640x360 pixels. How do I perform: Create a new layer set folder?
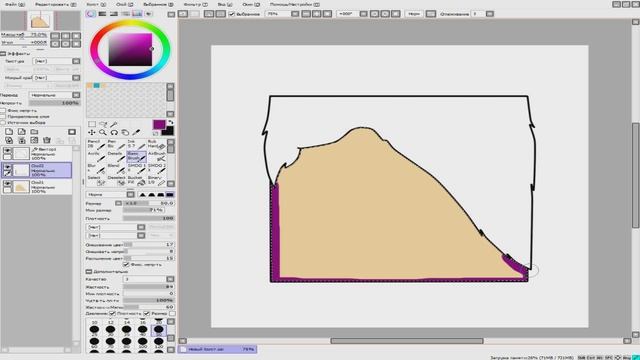34,132
